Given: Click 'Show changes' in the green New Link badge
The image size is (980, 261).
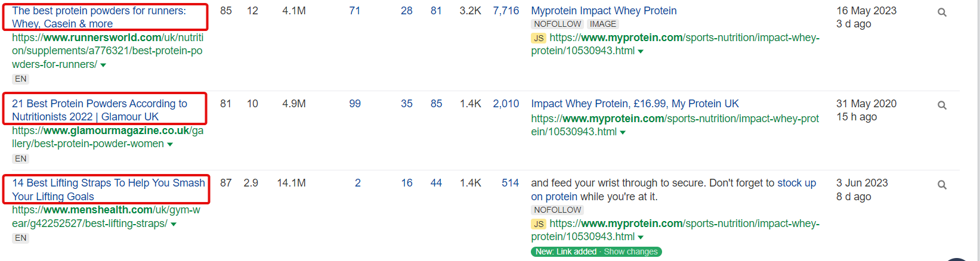Looking at the screenshot, I should 630,251.
